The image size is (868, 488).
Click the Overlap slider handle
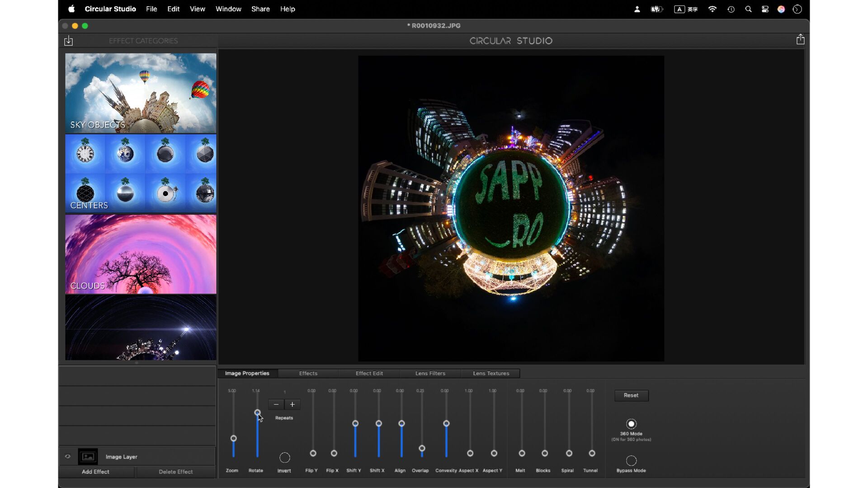click(422, 448)
